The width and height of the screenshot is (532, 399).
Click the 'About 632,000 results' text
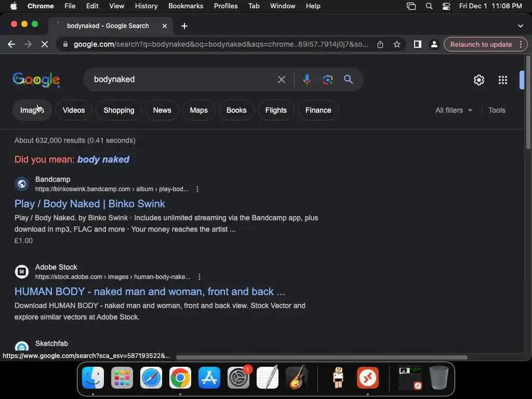tap(75, 140)
